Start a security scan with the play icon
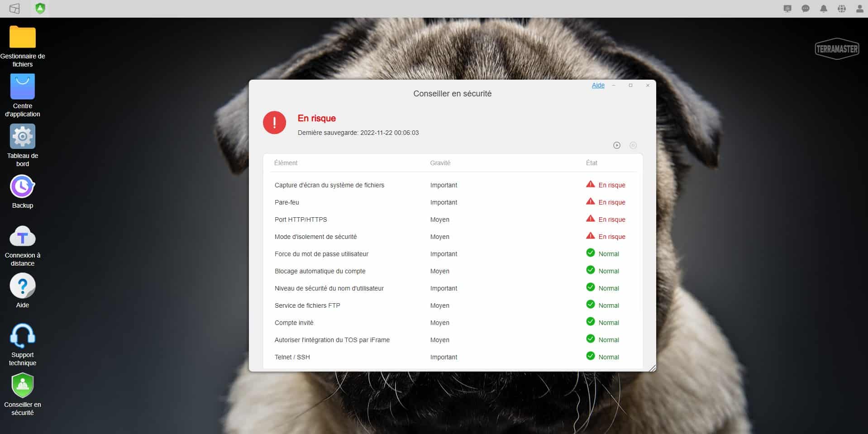The width and height of the screenshot is (868, 434). [617, 145]
